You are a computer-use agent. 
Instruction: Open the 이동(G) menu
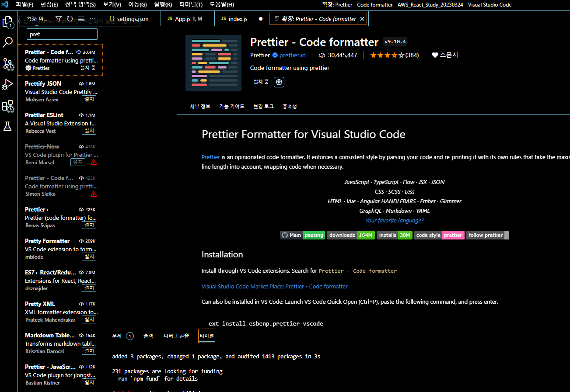pyautogui.click(x=137, y=5)
